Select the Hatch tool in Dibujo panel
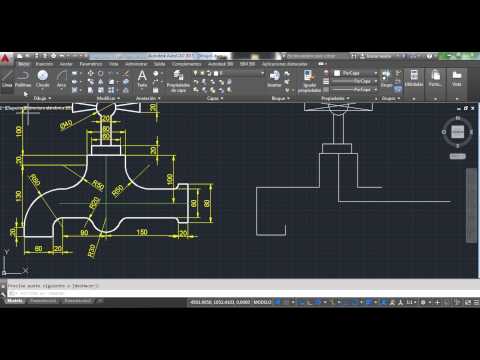 point(74,90)
